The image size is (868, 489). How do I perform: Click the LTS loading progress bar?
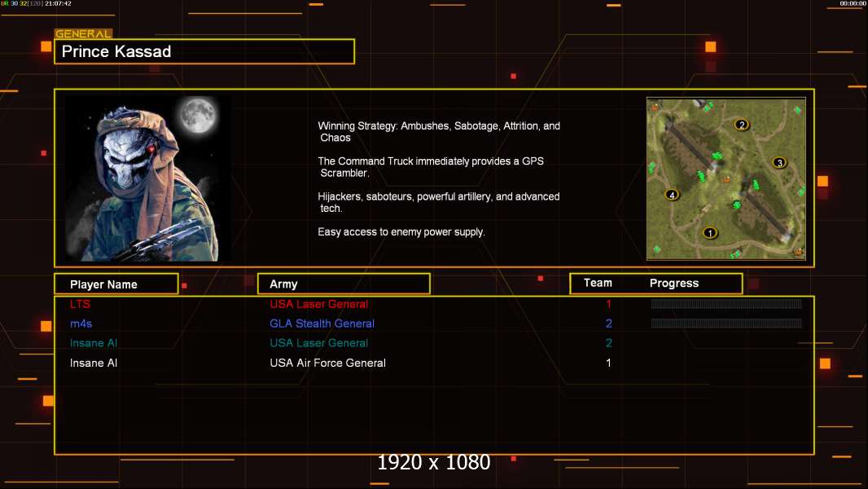point(726,303)
